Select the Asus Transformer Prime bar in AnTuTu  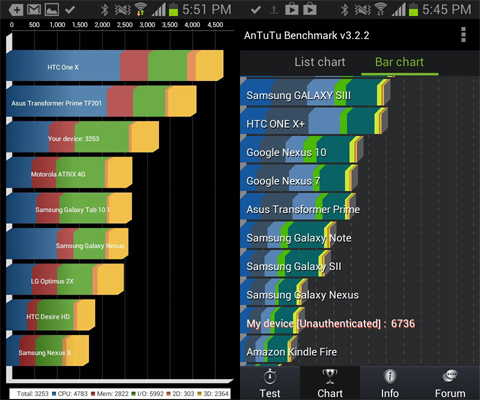tap(298, 207)
